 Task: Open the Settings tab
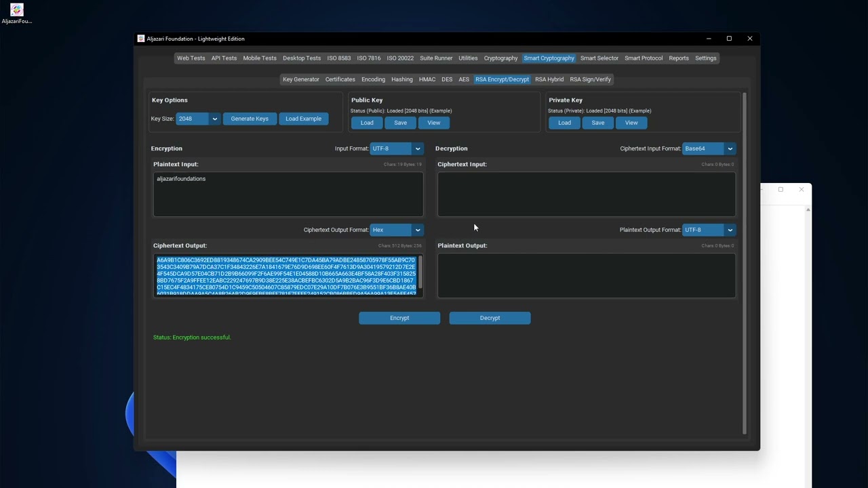coord(705,58)
